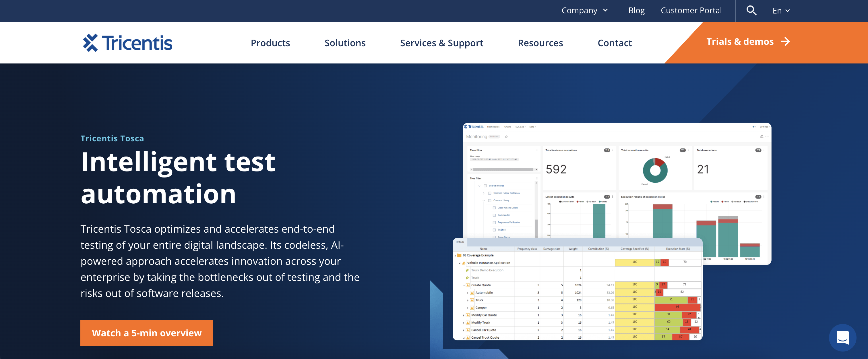This screenshot has width=868, height=359.
Task: Click the Tricentis logo
Action: click(x=128, y=43)
